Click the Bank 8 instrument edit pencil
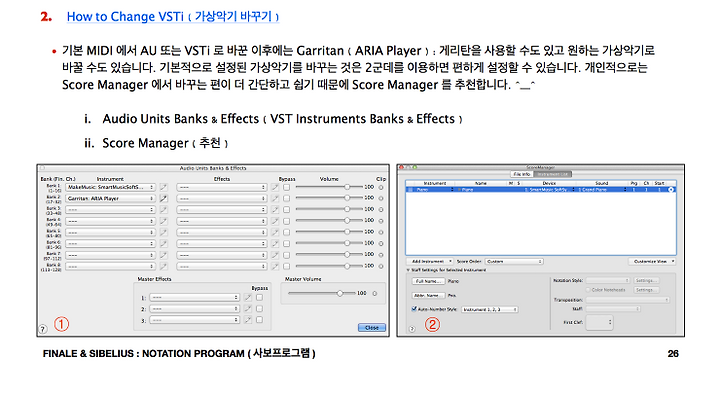The height and width of the screenshot is (396, 720). point(163,266)
